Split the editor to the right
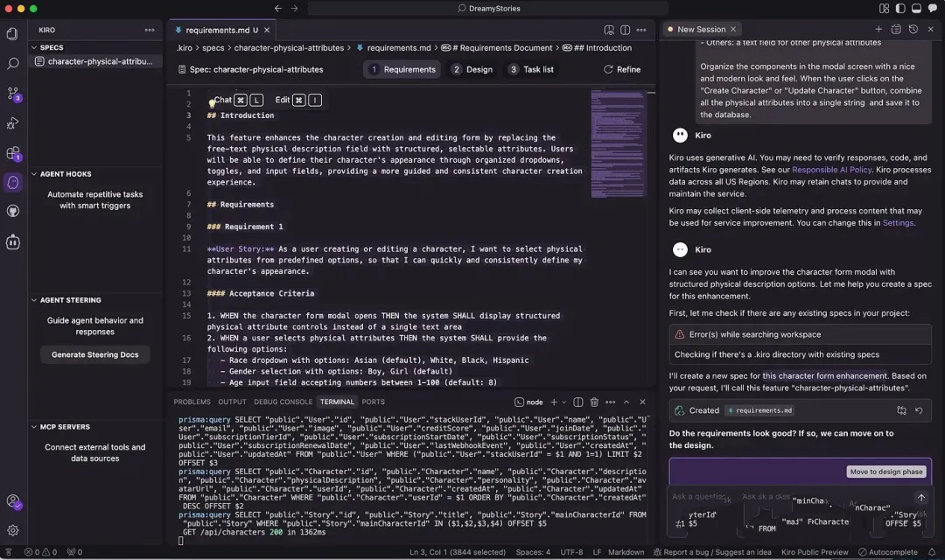Image resolution: width=945 pixels, height=560 pixels. (625, 30)
